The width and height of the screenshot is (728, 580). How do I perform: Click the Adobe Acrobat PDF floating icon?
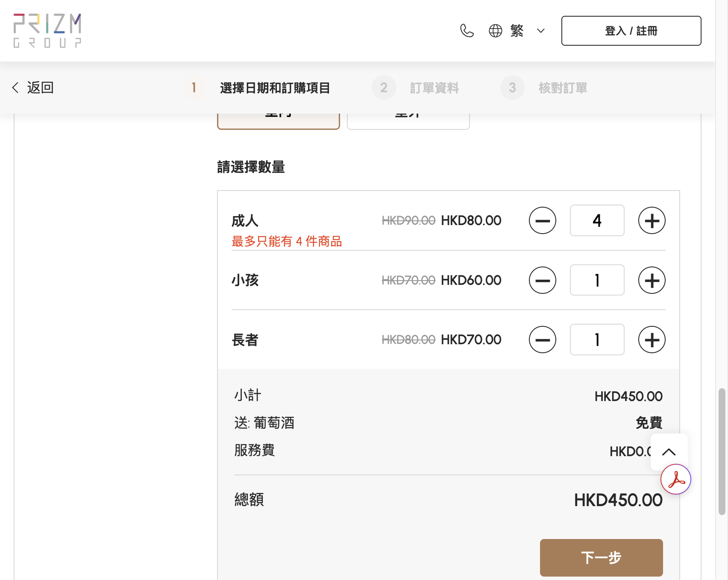point(676,479)
